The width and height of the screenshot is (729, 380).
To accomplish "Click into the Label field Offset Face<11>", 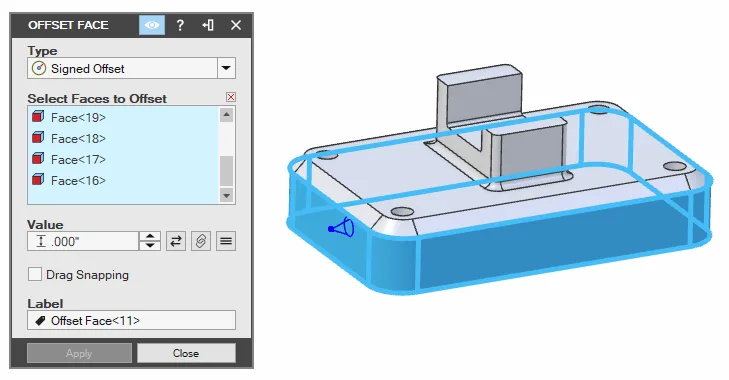I will point(132,320).
